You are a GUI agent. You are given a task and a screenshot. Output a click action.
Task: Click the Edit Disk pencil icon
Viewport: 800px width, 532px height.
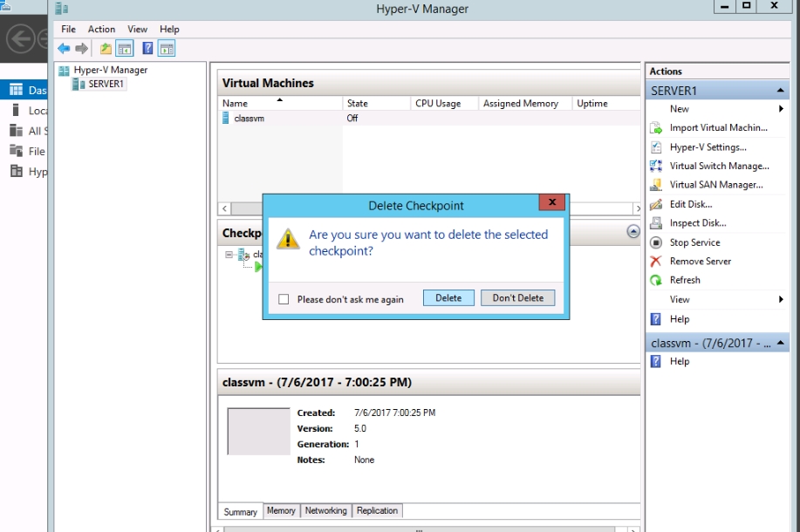tap(655, 204)
